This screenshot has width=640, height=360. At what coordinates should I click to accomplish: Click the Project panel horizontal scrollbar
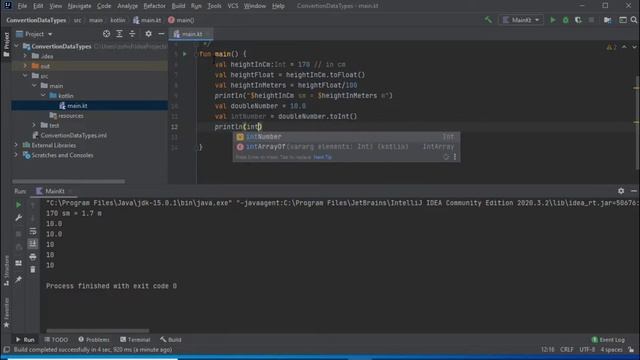68,181
